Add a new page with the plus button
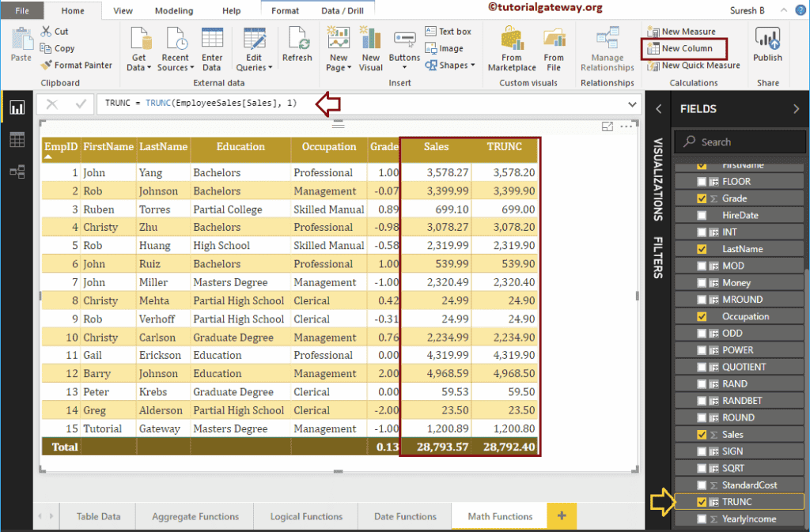This screenshot has height=532, width=810. pos(562,516)
